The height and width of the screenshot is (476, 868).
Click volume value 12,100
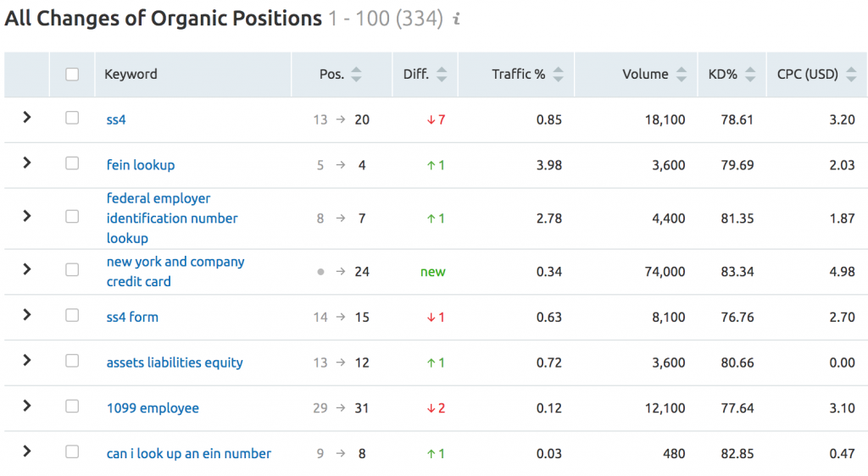coord(665,408)
